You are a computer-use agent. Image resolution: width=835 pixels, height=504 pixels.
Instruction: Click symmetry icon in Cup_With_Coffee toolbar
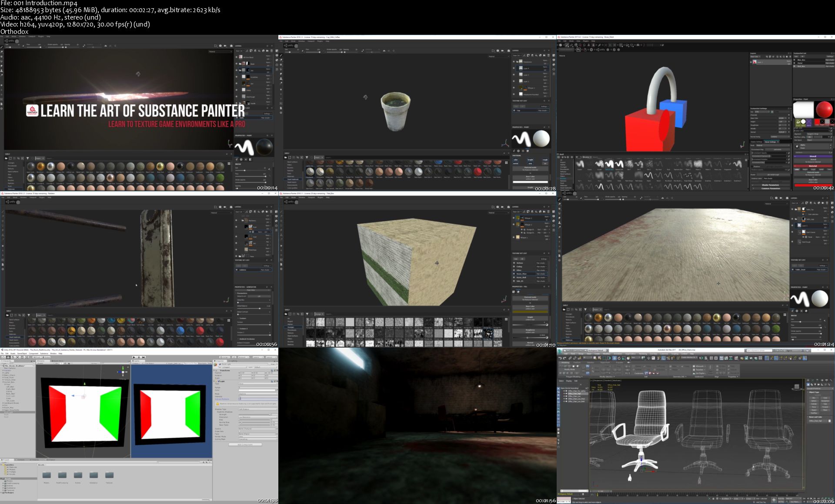tap(384, 51)
